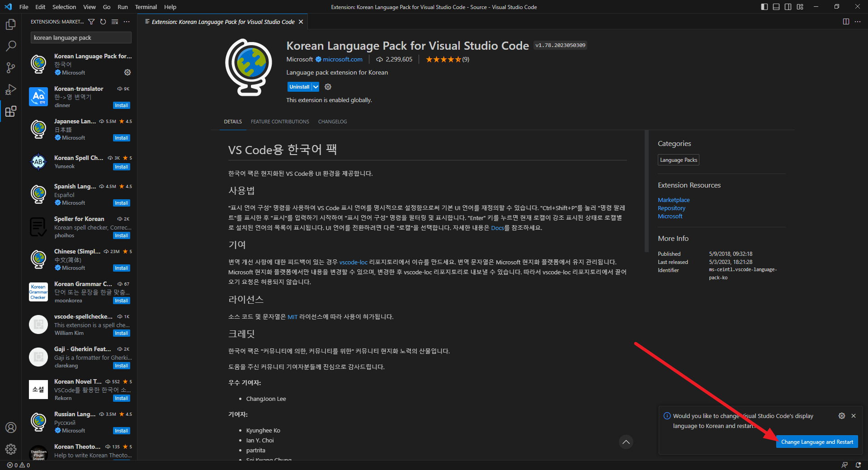Refresh the extensions list

coord(103,22)
